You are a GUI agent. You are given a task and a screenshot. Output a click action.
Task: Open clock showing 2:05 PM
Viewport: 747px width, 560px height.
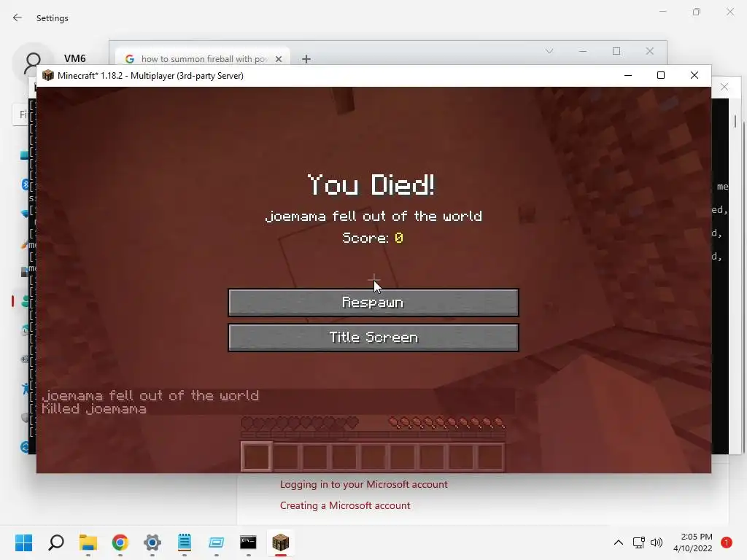(x=693, y=542)
